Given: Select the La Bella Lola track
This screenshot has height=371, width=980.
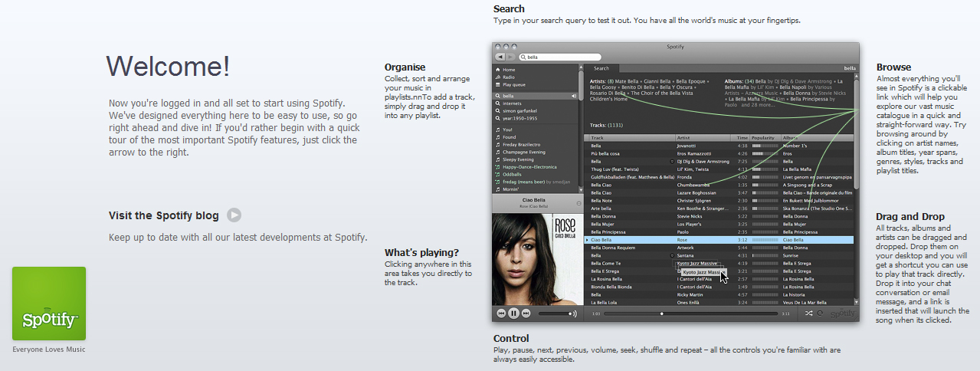Looking at the screenshot, I should 720,302.
